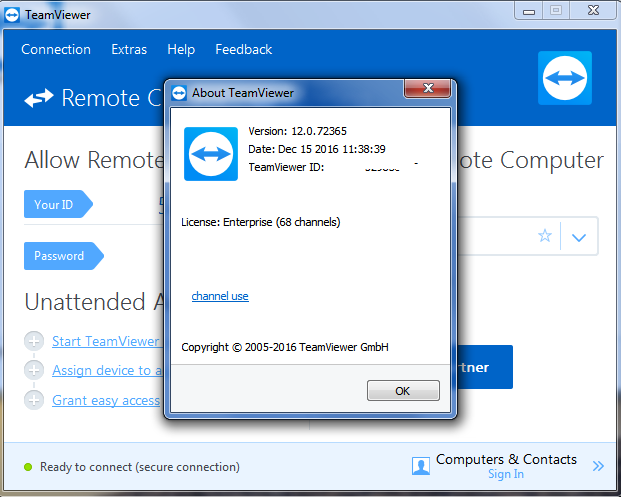Open the channel use link
Viewport: 621px width, 497px height.
pos(220,296)
